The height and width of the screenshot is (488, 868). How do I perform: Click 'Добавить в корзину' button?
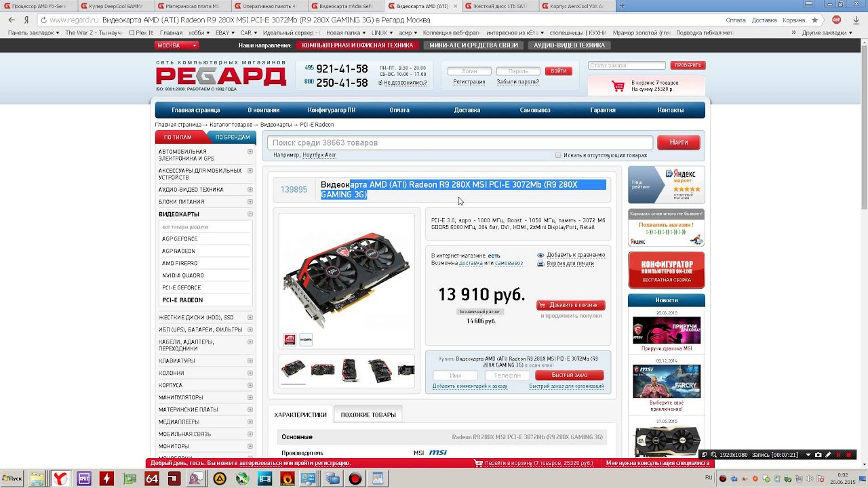coord(571,305)
